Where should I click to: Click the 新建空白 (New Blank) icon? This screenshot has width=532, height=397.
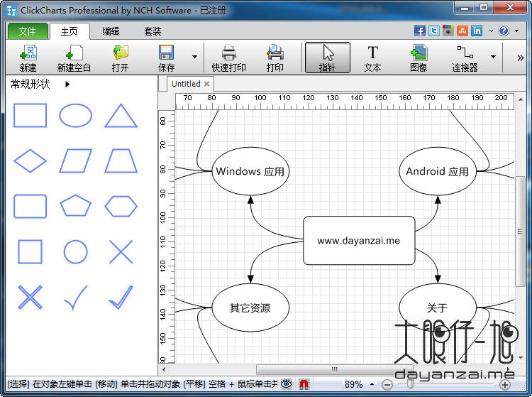tap(74, 58)
